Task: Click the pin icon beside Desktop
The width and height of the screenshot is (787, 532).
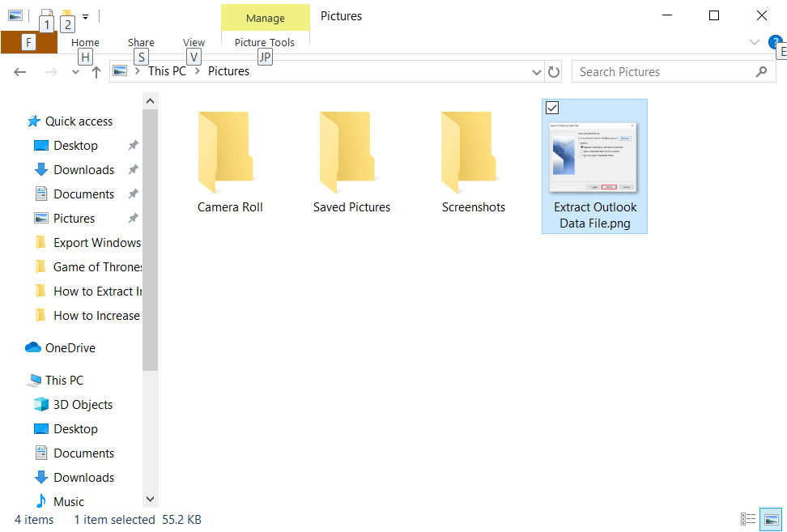Action: tap(133, 145)
